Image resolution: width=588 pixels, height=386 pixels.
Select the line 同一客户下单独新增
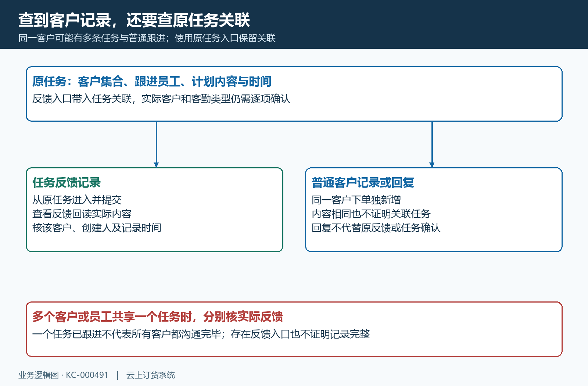click(x=356, y=200)
